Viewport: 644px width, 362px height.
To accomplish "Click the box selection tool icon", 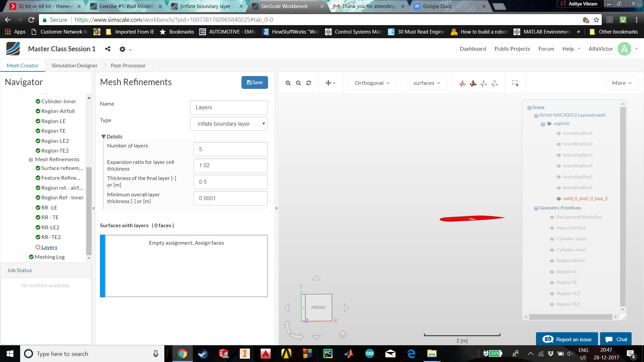I will 515,83.
